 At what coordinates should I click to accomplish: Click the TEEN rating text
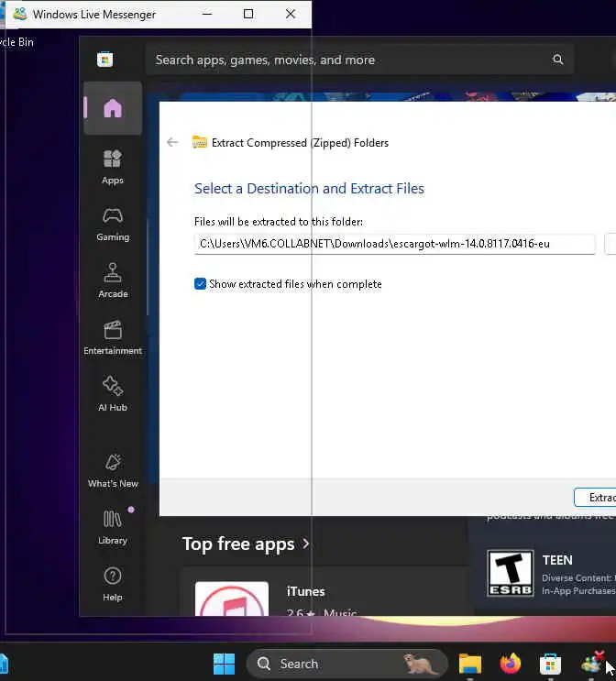[x=557, y=560]
